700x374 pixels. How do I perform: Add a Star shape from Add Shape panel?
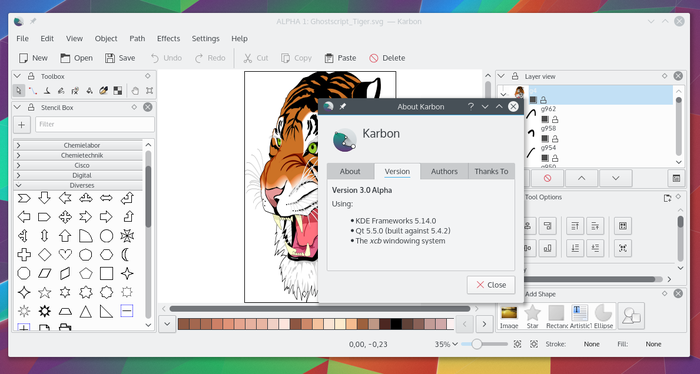(x=532, y=316)
